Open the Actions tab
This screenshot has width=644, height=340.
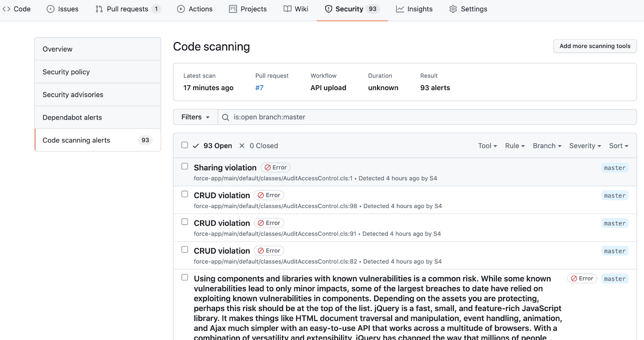tap(195, 9)
